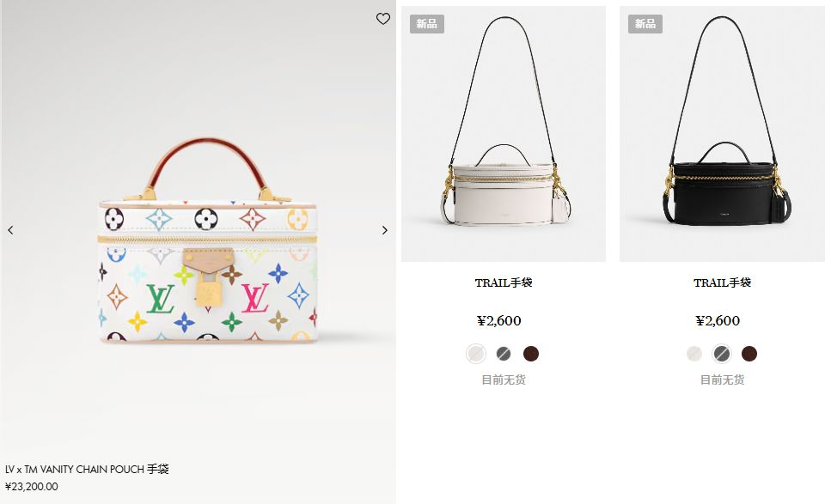
Task: Select the brown swatch under the white bag
Action: tap(531, 354)
